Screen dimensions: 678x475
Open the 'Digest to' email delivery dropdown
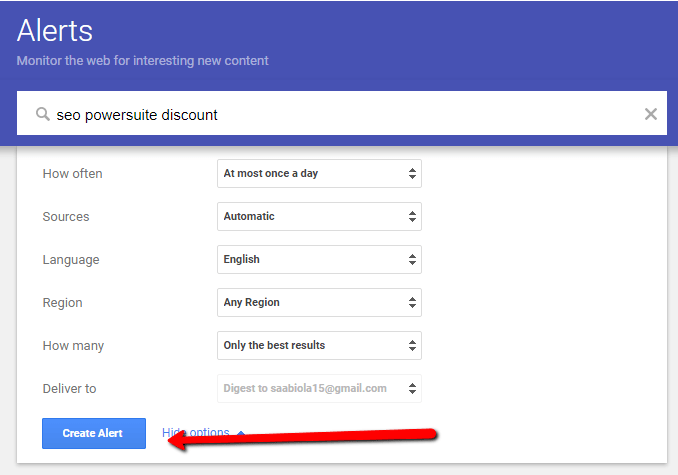click(319, 388)
